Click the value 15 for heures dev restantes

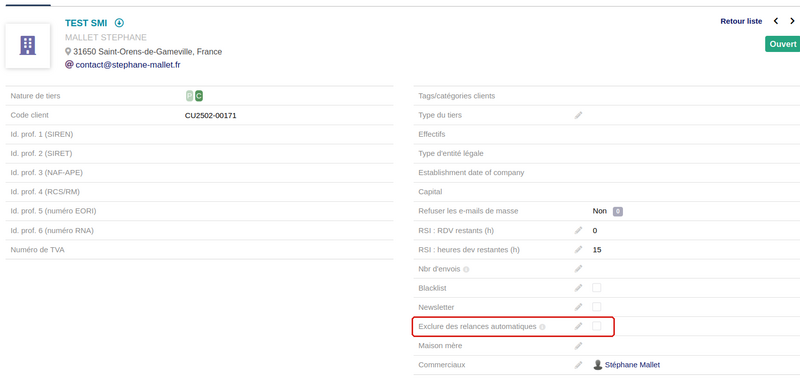(597, 250)
